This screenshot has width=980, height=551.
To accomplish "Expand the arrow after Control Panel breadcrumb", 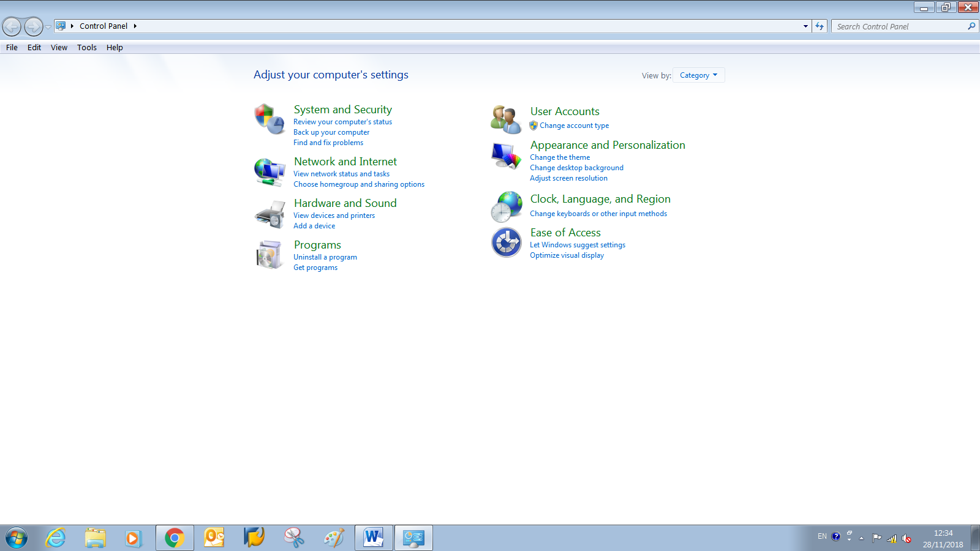I will coord(135,26).
